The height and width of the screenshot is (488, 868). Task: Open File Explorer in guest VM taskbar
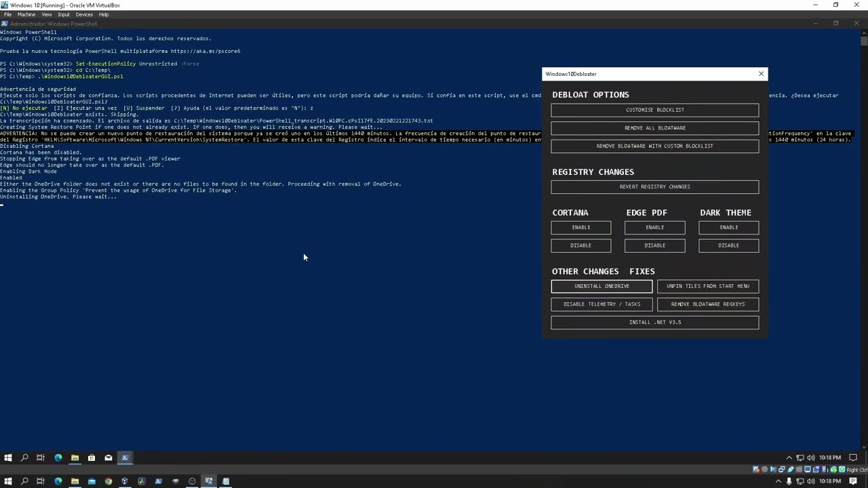click(x=75, y=457)
